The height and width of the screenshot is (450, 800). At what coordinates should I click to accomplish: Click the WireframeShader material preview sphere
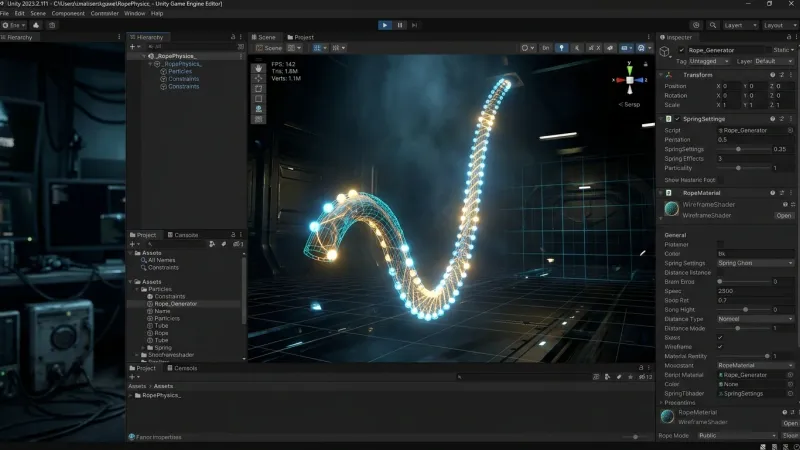click(671, 208)
